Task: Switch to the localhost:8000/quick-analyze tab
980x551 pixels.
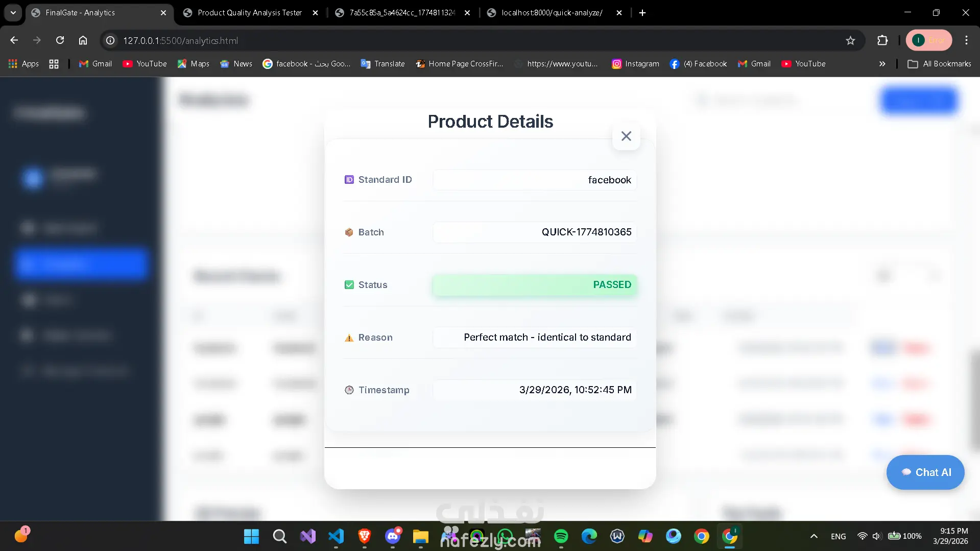Action: [x=552, y=13]
